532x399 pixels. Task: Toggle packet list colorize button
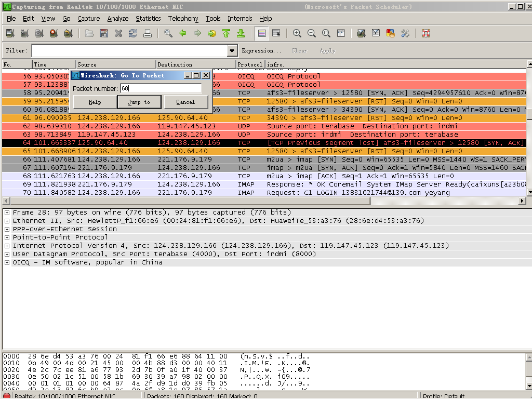pyautogui.click(x=262, y=33)
